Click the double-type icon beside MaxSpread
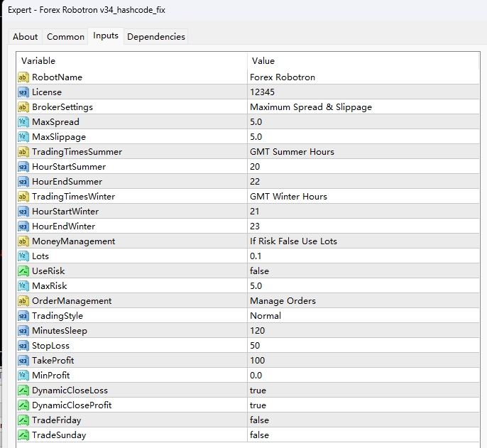The image size is (487, 448). [23, 121]
